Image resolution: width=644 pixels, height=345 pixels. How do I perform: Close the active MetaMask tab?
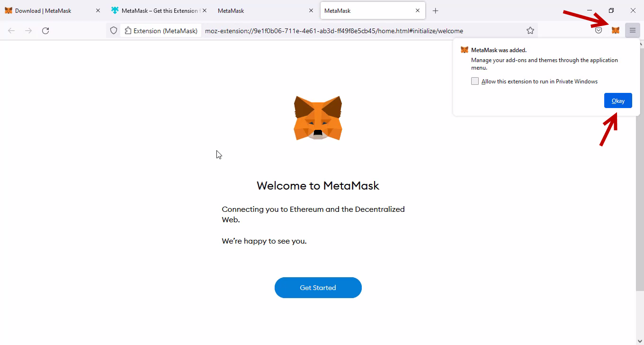click(x=418, y=10)
